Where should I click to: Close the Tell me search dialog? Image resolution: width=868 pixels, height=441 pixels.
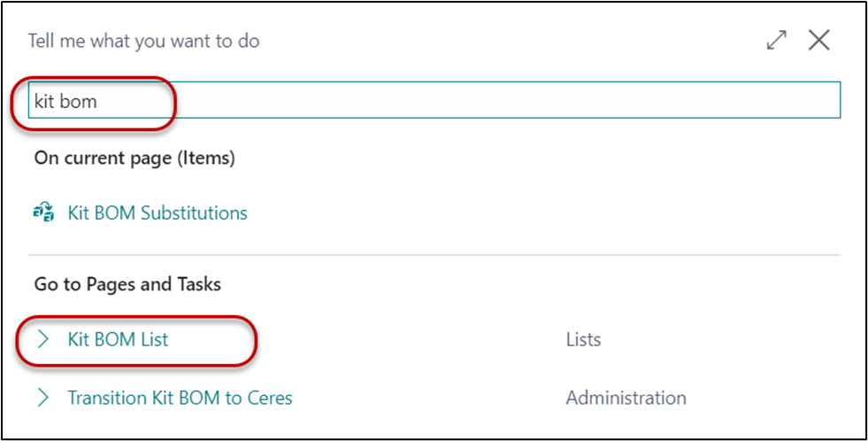[x=818, y=40]
